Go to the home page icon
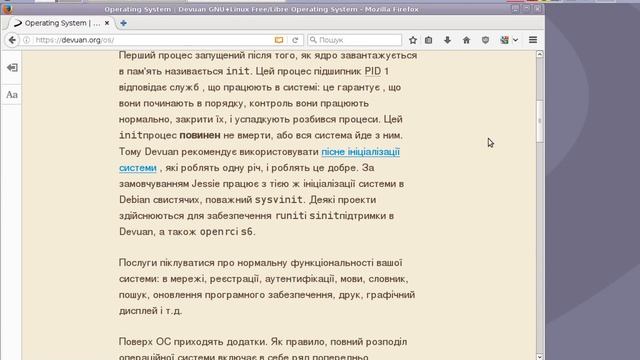This screenshot has height=360, width=640. pyautogui.click(x=466, y=40)
